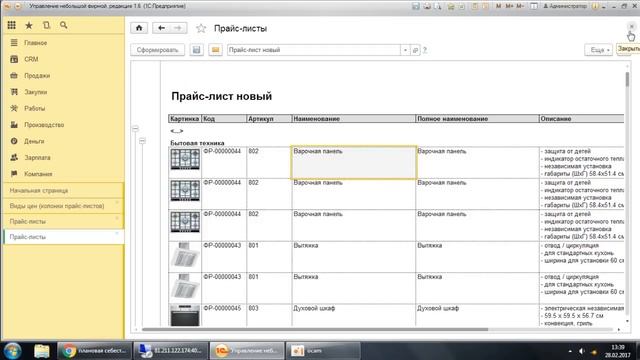Click the Код column header

[x=224, y=119]
